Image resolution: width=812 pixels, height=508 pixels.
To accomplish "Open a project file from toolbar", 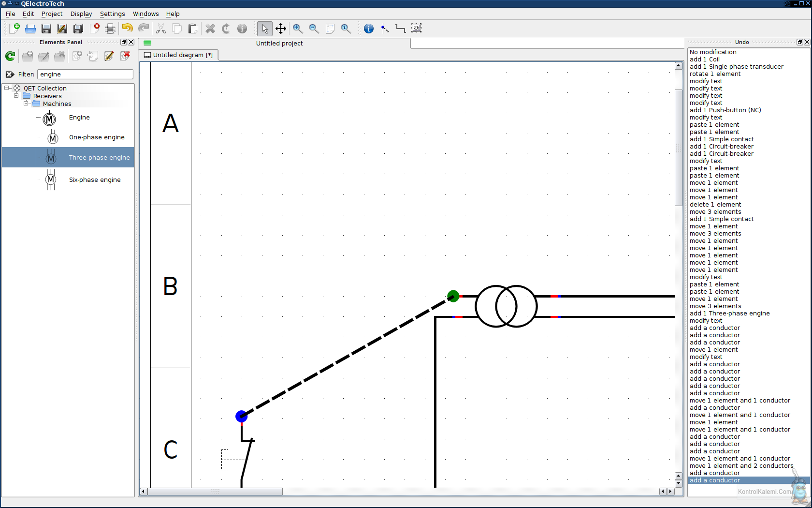I will tap(30, 29).
